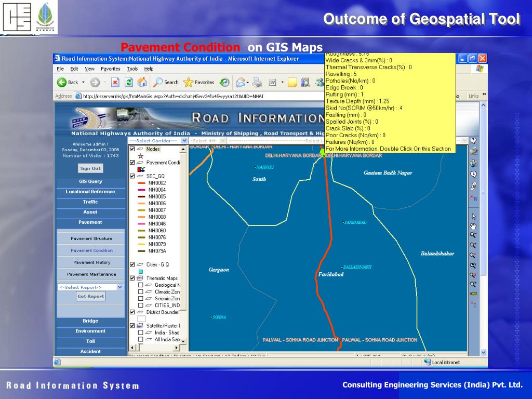Open the Accident section
The height and width of the screenshot is (399, 532).
[90, 352]
